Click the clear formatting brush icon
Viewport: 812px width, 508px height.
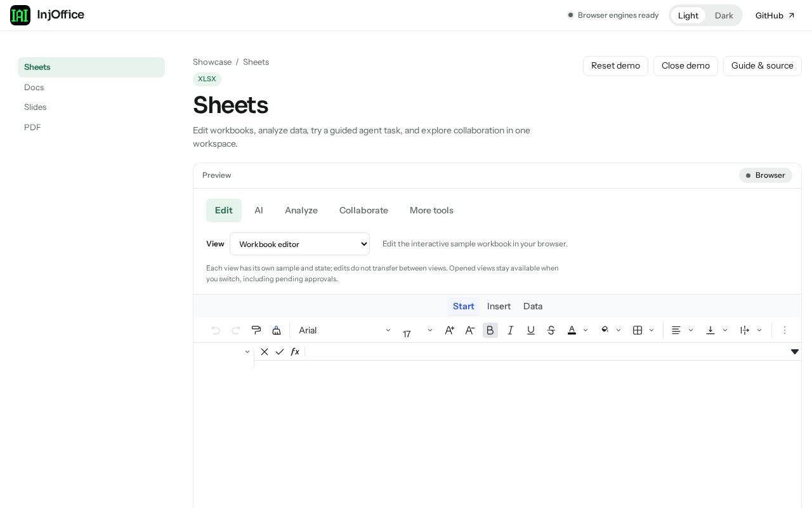click(x=277, y=330)
